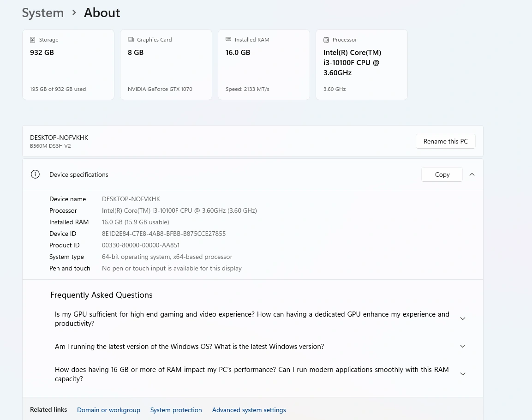Click the About breadcrumb title

102,13
